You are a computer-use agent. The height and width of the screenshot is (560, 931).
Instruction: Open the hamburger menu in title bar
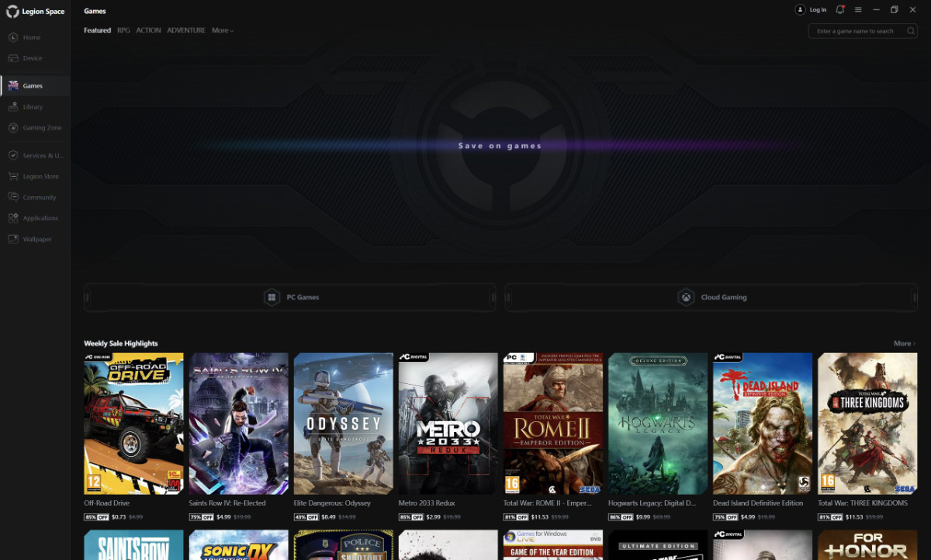pos(858,10)
